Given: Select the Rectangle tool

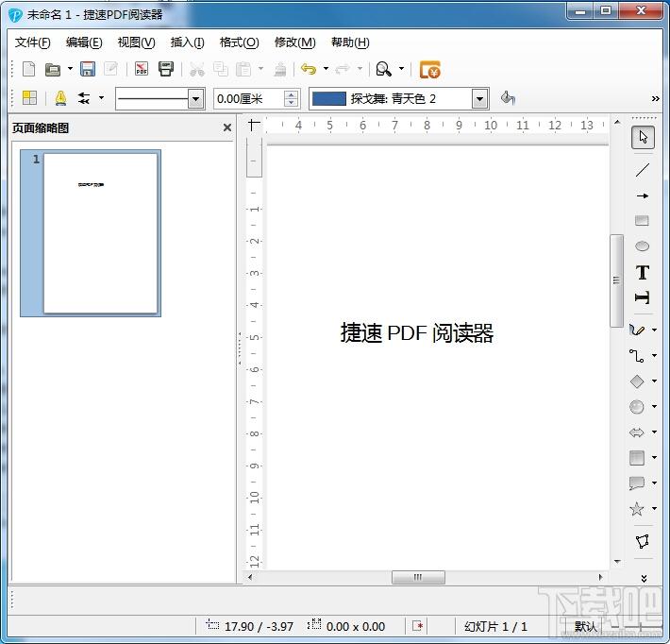Looking at the screenshot, I should (642, 221).
